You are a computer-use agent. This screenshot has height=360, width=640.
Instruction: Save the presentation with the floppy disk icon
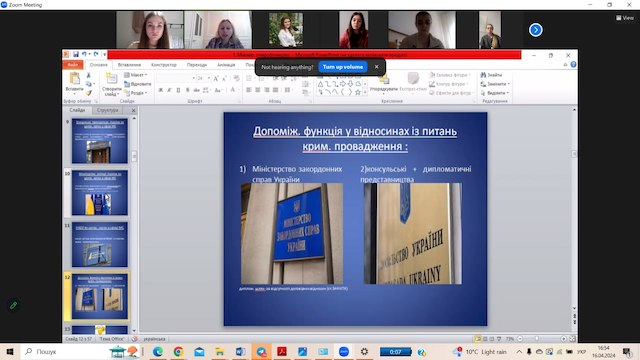(x=76, y=54)
